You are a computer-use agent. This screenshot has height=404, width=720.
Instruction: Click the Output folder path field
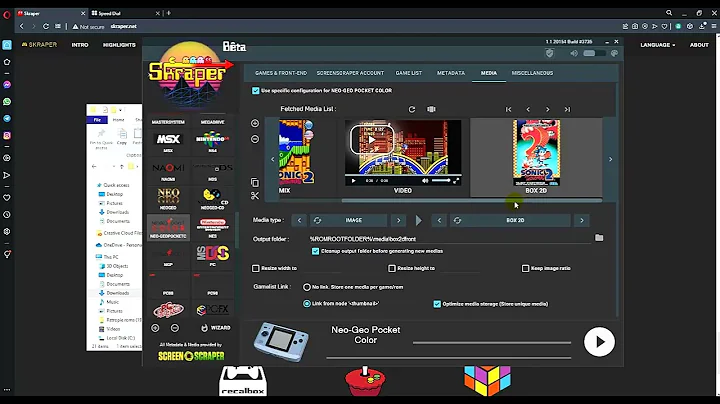(x=450, y=239)
